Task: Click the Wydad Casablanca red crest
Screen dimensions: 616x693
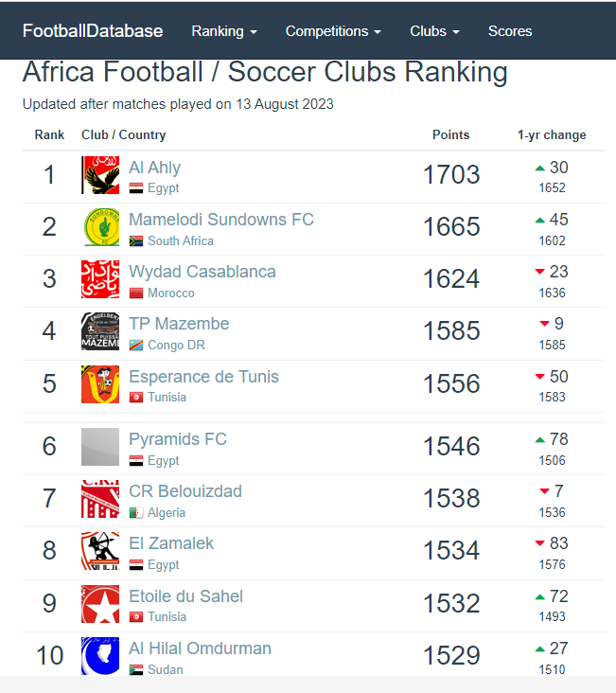Action: click(100, 279)
